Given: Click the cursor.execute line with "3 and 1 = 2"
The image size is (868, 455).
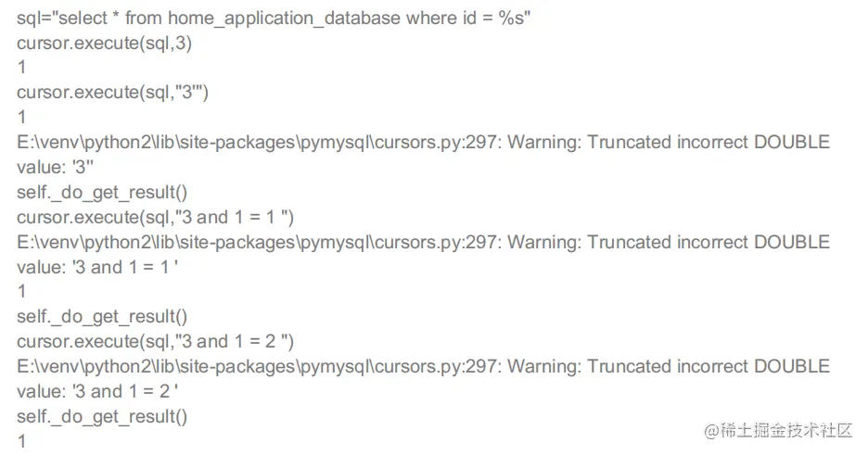Looking at the screenshot, I should click(x=155, y=342).
